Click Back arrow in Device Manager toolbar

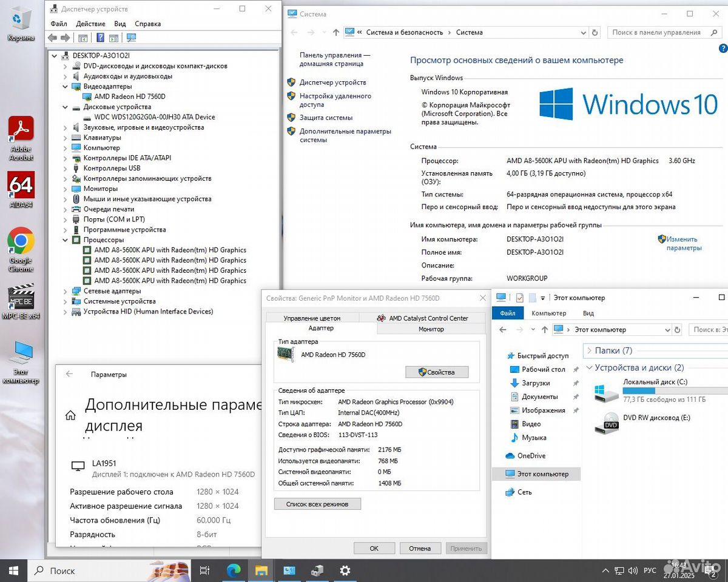click(x=52, y=38)
